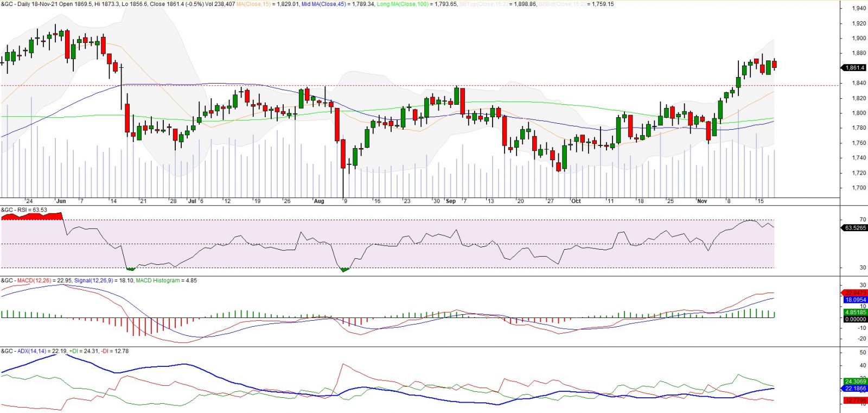Select the Mid MA(Close,45) = 1,789.34 legend
The height and width of the screenshot is (413, 868).
coord(337,4)
